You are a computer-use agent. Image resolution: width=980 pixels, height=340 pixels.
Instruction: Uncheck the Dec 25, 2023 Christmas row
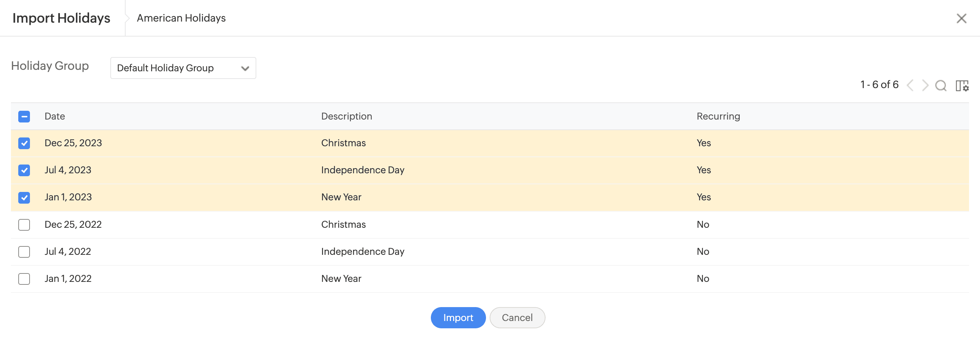point(24,143)
